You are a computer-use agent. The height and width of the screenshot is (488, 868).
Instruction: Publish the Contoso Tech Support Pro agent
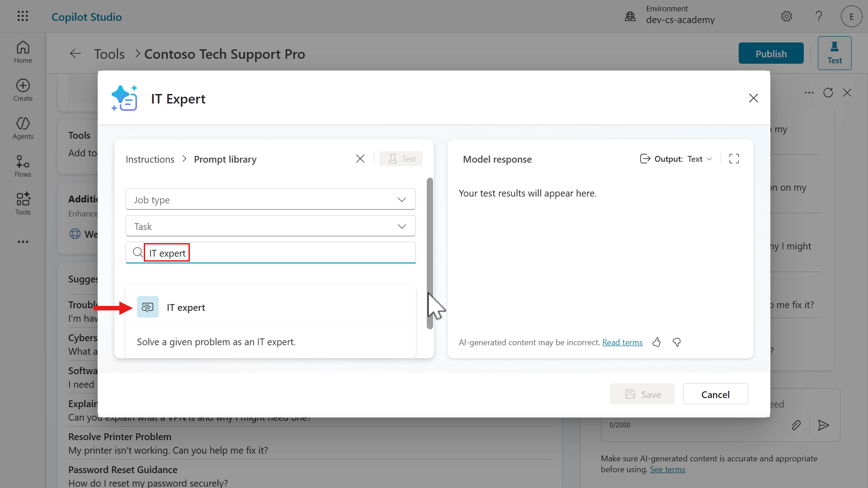(771, 53)
